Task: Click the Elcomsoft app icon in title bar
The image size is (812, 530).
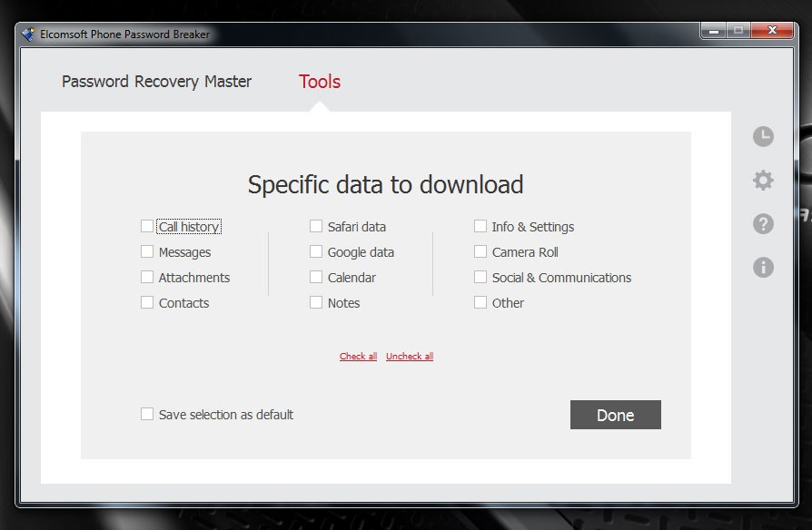Action: [x=28, y=34]
